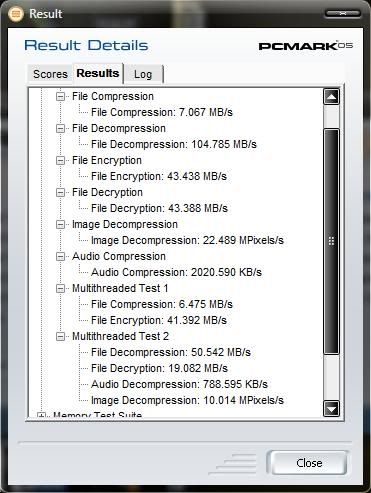371x493 pixels.
Task: Collapse the File Decompression node
Action: pos(60,129)
